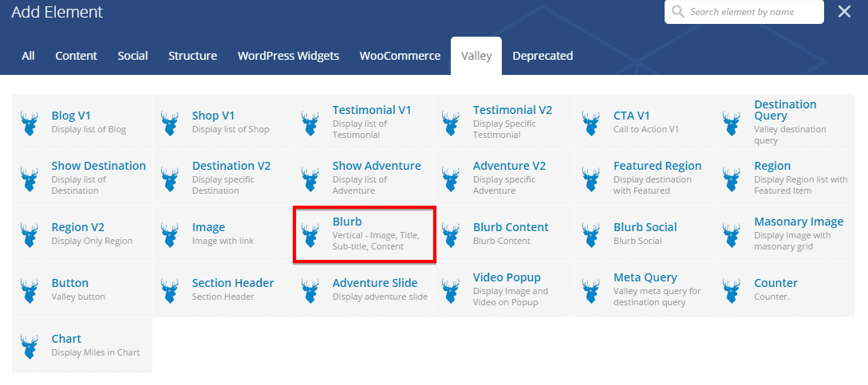Switch to the WooCommerce tab

pos(400,56)
